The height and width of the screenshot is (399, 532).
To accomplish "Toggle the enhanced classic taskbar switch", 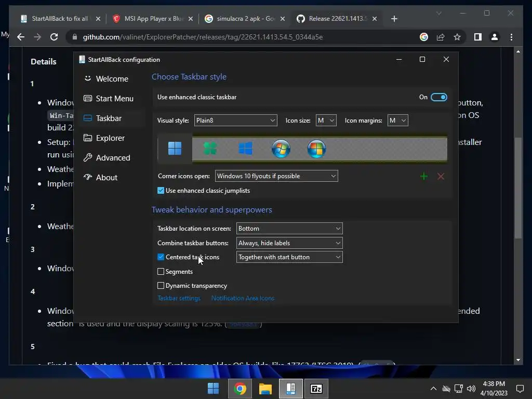I will pyautogui.click(x=438, y=97).
